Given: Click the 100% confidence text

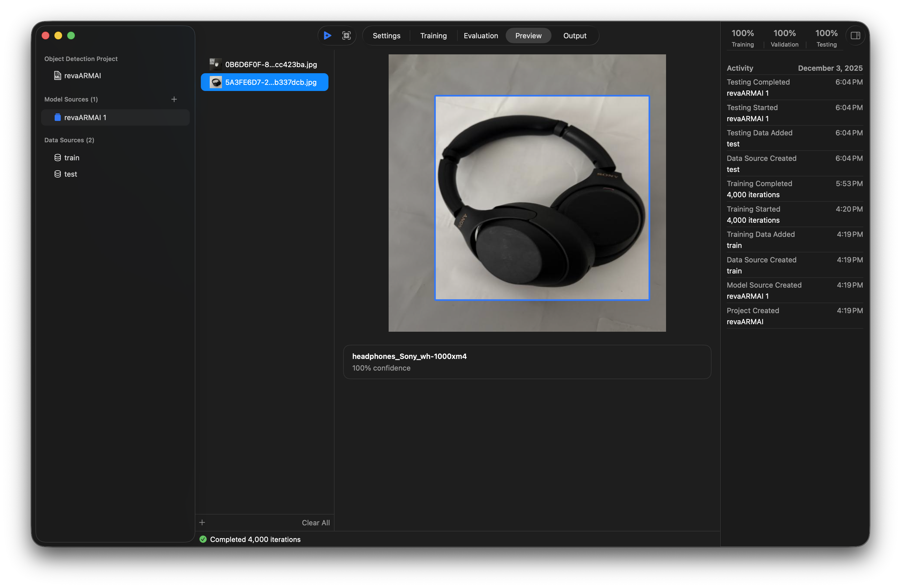Looking at the screenshot, I should pos(381,368).
